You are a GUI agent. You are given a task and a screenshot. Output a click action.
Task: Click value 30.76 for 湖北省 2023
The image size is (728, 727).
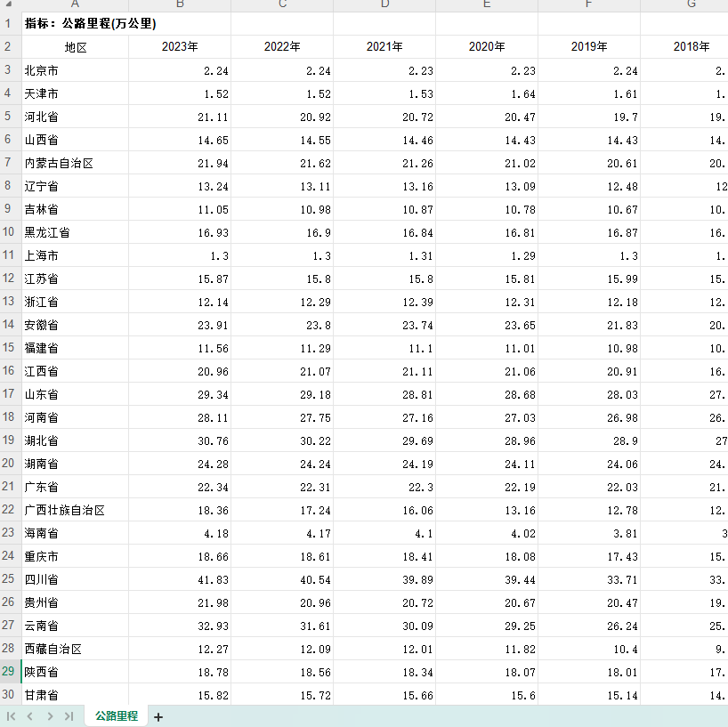click(180, 440)
